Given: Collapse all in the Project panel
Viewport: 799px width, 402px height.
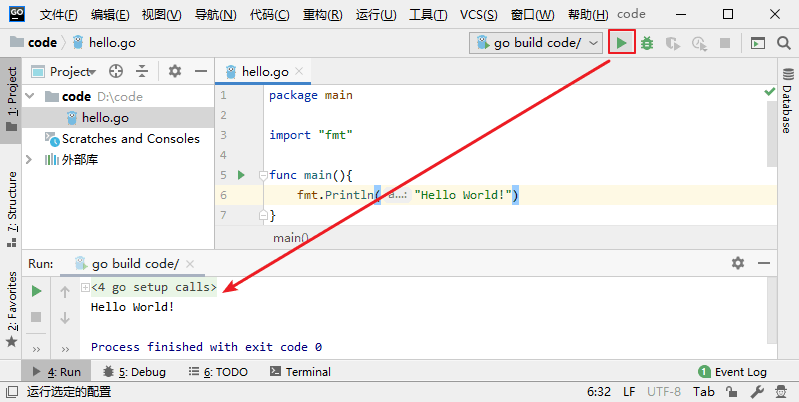Looking at the screenshot, I should coord(142,71).
